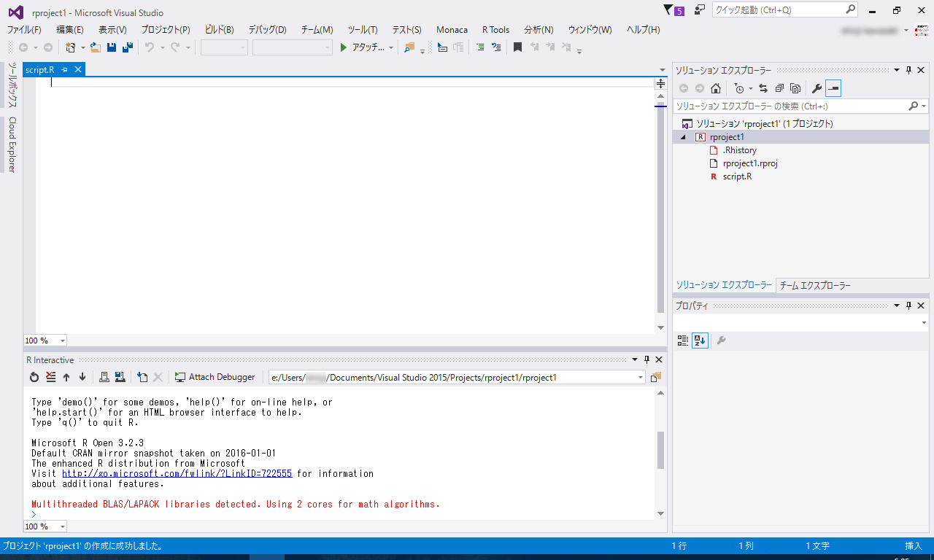Load workspace in the R Interactive toolbar
Viewport: 934px width, 560px height.
(105, 377)
